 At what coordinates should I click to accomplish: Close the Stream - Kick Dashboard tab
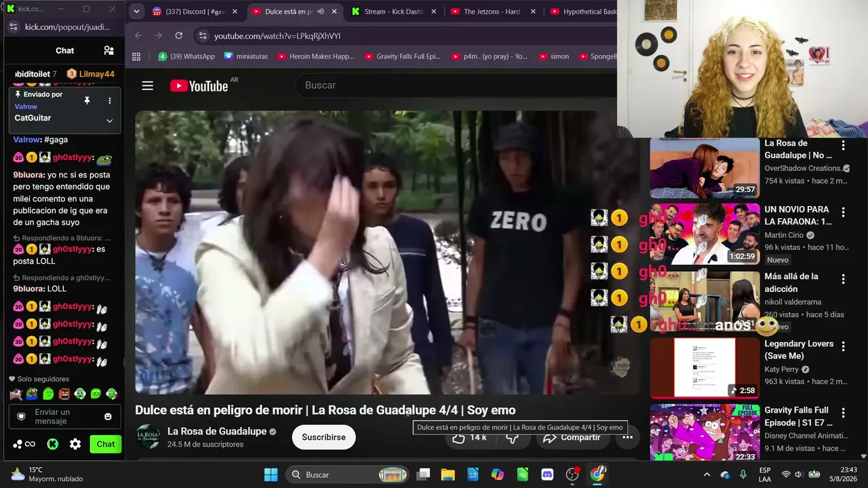click(x=433, y=12)
